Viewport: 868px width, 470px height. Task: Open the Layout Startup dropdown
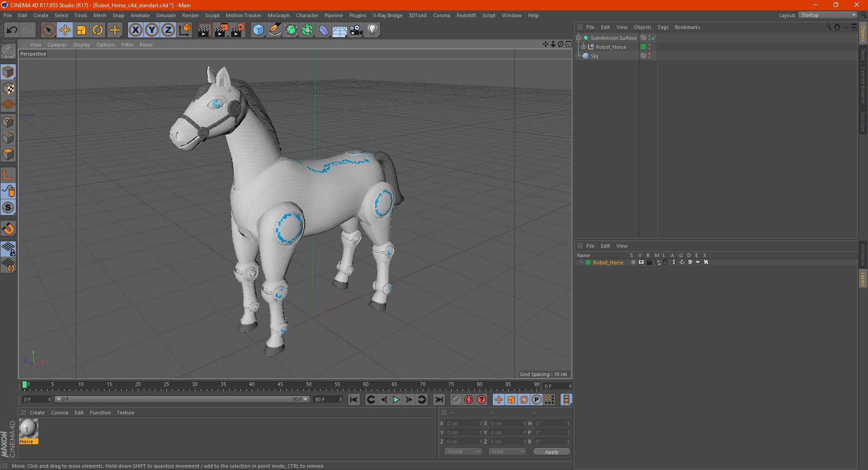point(828,15)
